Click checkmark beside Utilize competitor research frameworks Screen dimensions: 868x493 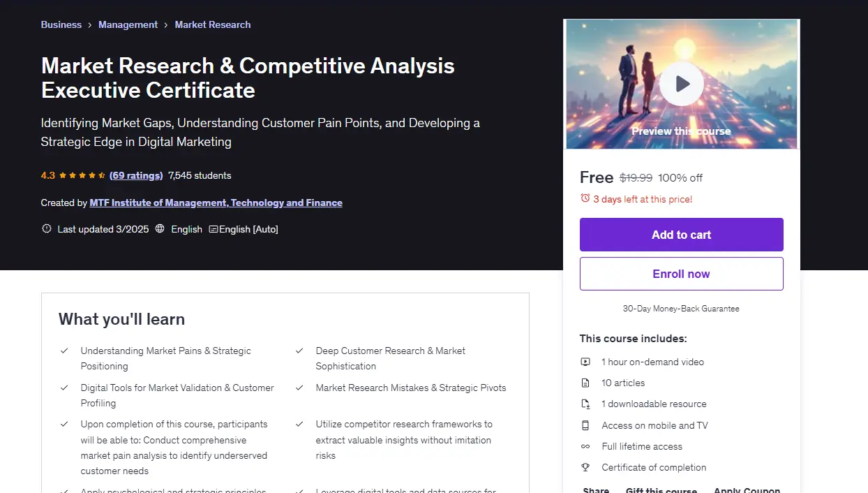(299, 424)
